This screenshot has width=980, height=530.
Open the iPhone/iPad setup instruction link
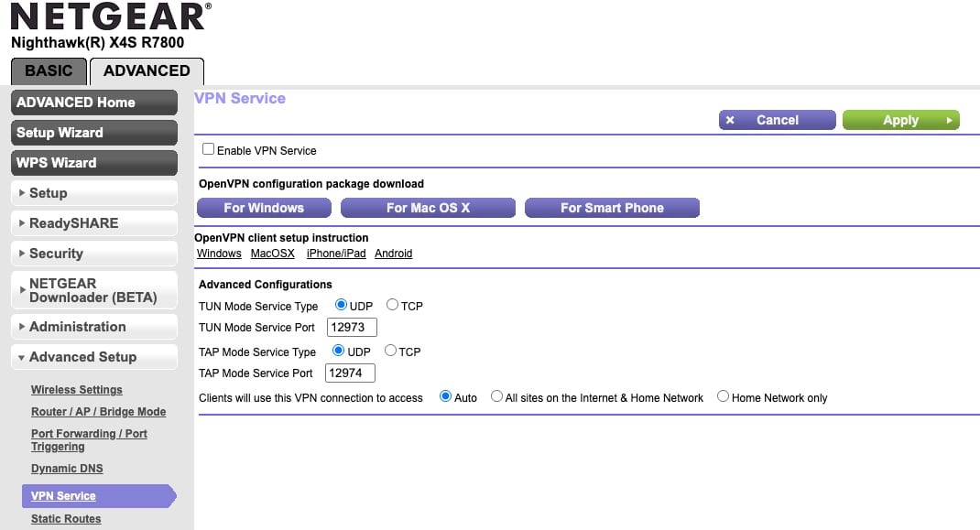click(335, 254)
